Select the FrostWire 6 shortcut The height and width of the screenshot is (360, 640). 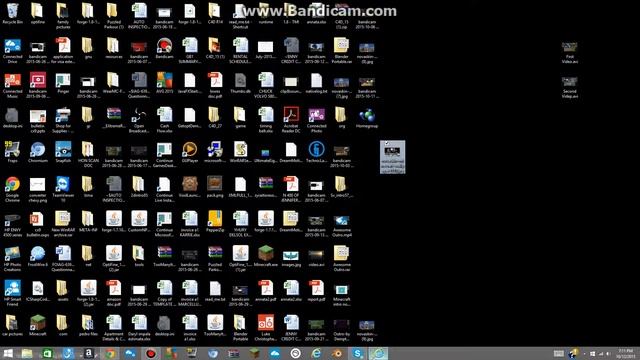click(38, 256)
